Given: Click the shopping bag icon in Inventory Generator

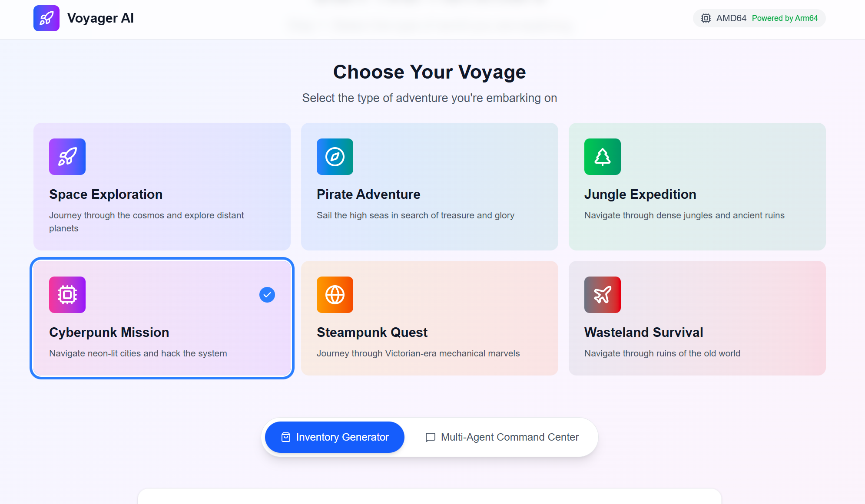Looking at the screenshot, I should tap(286, 437).
